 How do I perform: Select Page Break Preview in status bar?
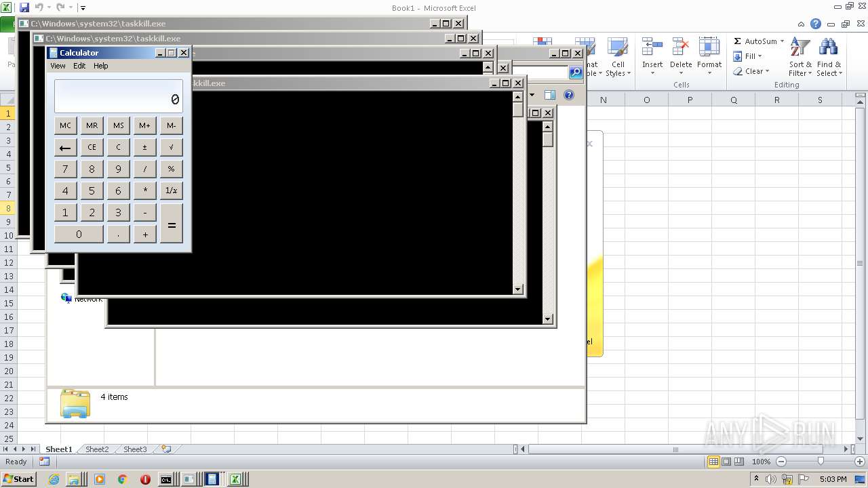(739, 462)
